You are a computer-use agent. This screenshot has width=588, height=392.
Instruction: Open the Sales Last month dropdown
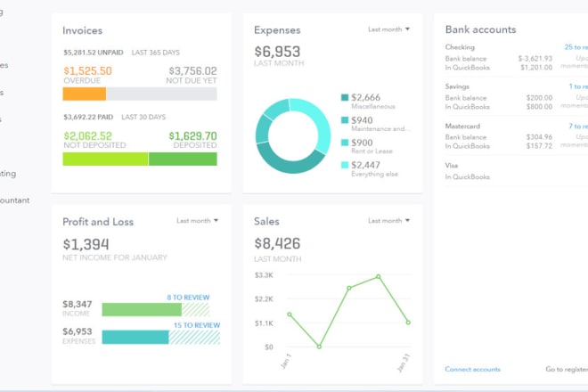point(388,221)
